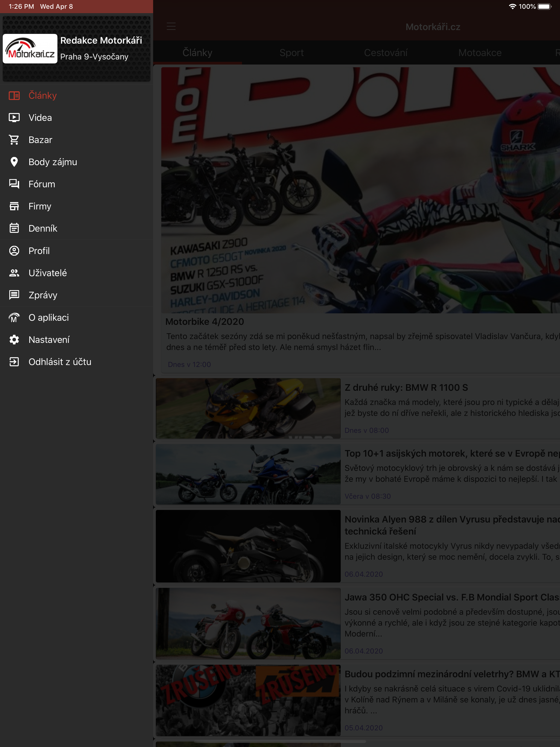Open Bazar from the side menu
560x747 pixels.
[76, 140]
